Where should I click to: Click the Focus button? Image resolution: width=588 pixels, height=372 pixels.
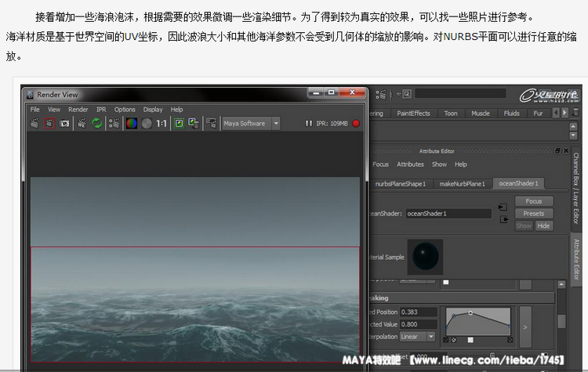point(534,201)
